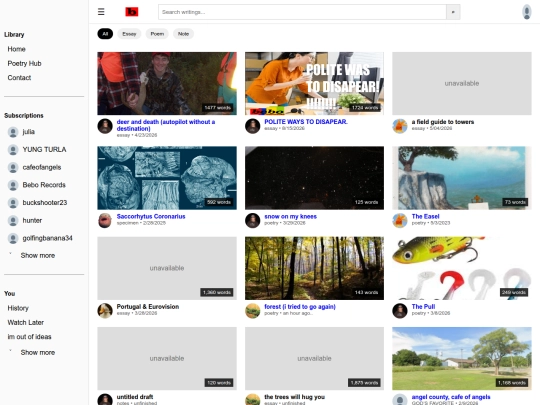Open the snow on my knees poem link
540x405 pixels.
(x=290, y=216)
